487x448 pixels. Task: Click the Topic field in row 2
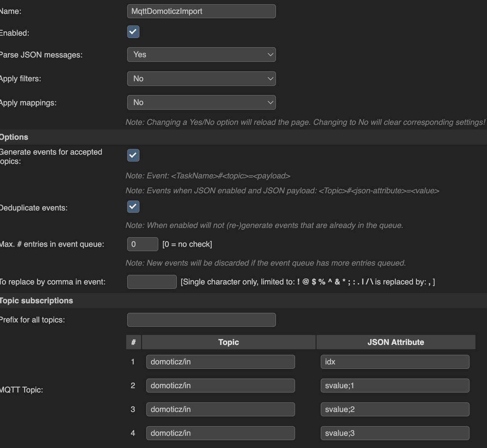[x=220, y=386]
